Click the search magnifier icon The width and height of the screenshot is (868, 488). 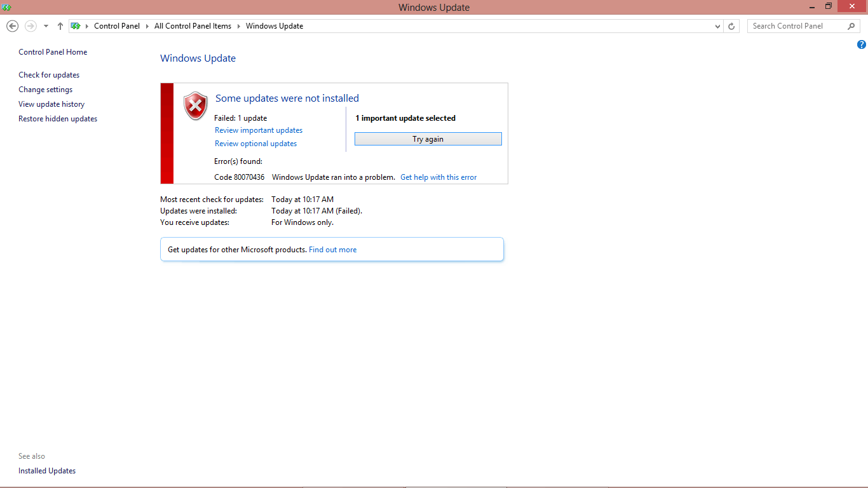(x=851, y=25)
